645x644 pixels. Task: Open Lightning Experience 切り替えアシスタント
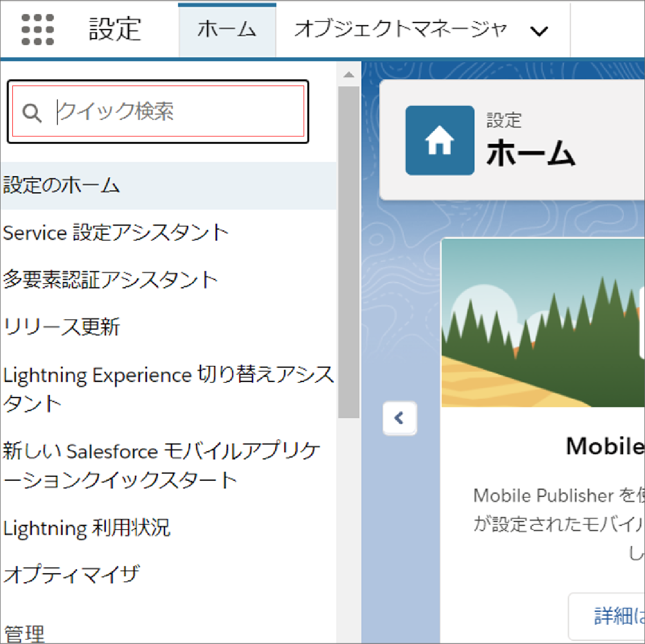pyautogui.click(x=168, y=388)
